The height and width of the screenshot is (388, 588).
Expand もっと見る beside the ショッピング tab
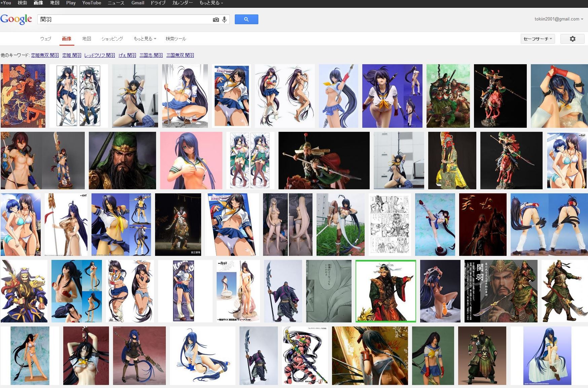(145, 39)
